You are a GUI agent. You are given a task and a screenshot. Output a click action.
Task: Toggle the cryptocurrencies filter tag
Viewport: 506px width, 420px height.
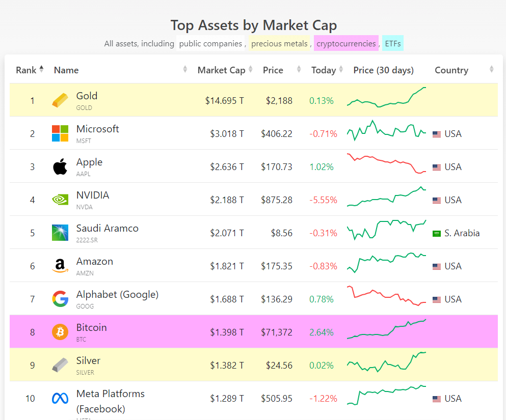pyautogui.click(x=346, y=44)
